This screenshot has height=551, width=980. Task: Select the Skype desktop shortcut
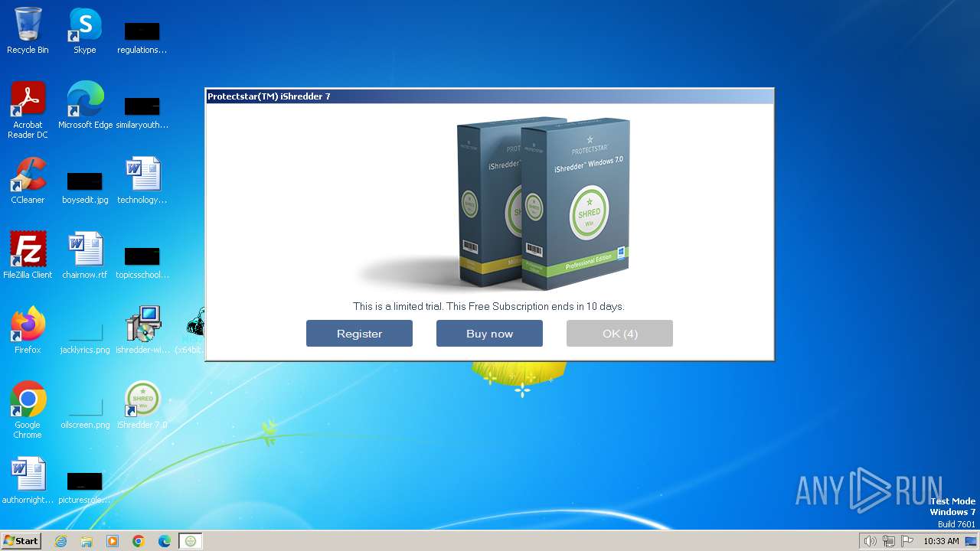point(84,31)
